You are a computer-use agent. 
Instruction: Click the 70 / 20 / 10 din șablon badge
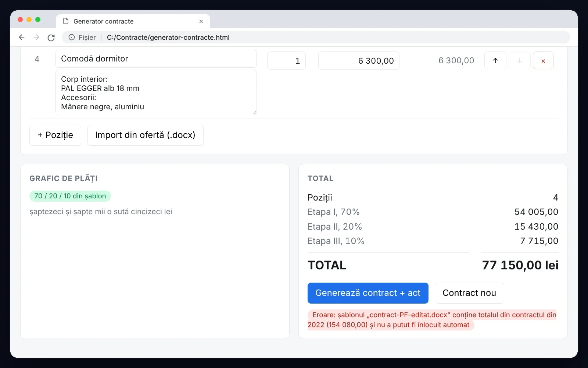70,196
